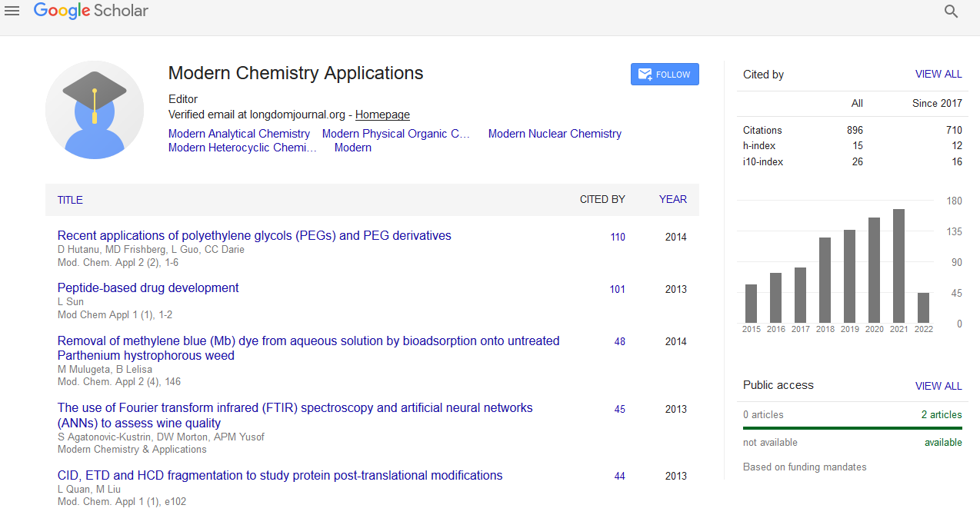Viewport: 980px width, 515px height.
Task: Open methylene blue dye removal article
Action: click(x=308, y=348)
